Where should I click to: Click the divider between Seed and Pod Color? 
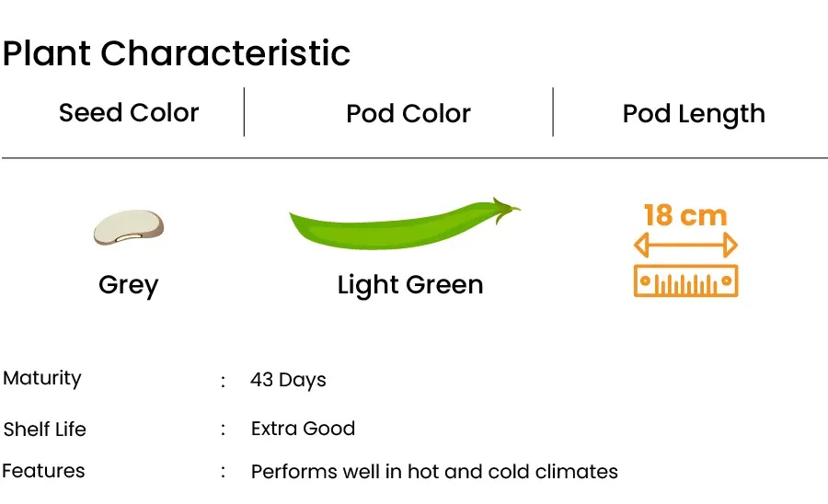point(244,112)
